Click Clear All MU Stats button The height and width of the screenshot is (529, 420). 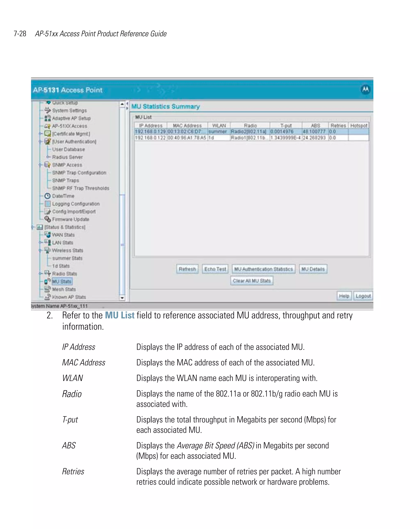[252, 281]
